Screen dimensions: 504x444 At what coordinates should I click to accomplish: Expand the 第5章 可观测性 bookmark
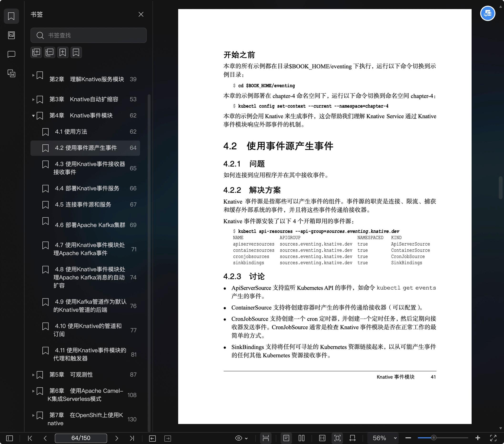33,375
